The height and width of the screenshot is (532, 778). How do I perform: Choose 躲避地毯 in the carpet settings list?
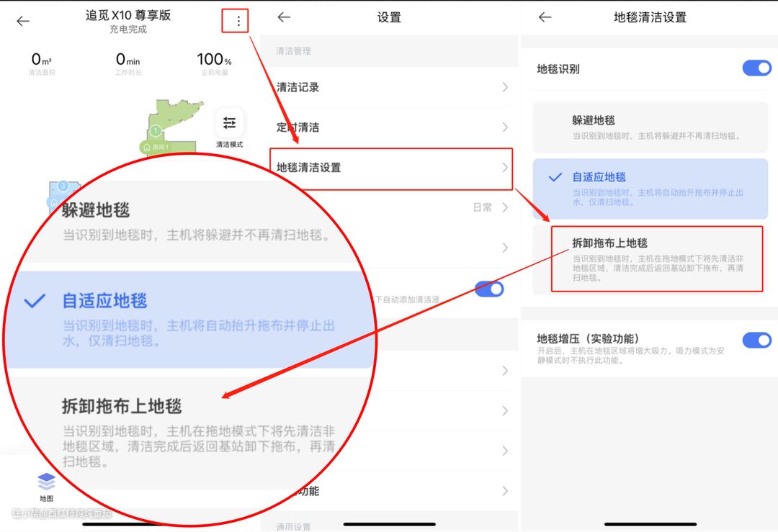click(650, 127)
